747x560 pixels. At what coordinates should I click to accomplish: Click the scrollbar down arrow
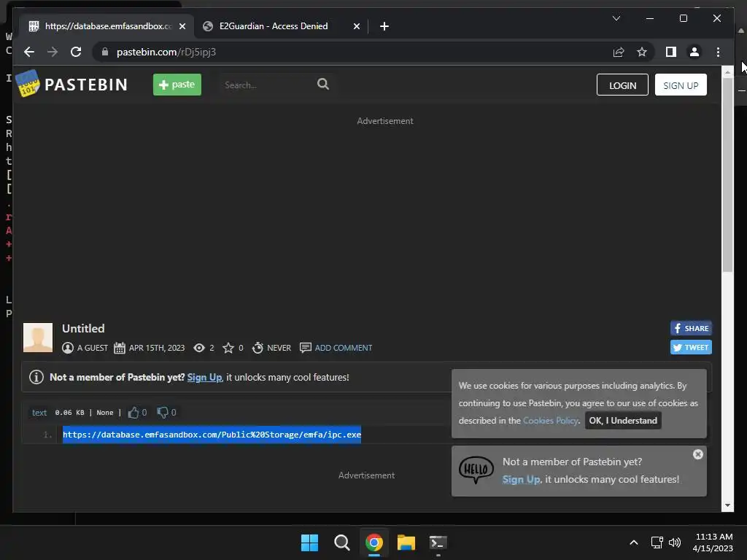727,505
